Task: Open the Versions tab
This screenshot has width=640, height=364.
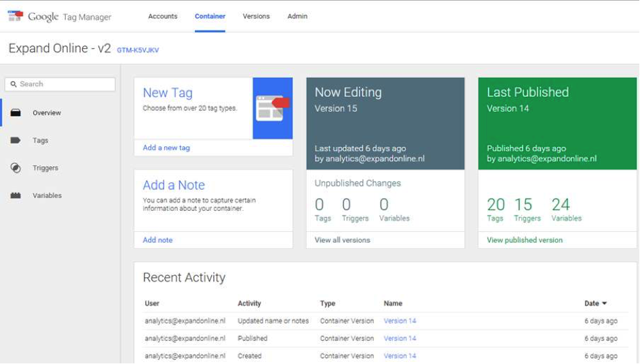Action: [256, 16]
